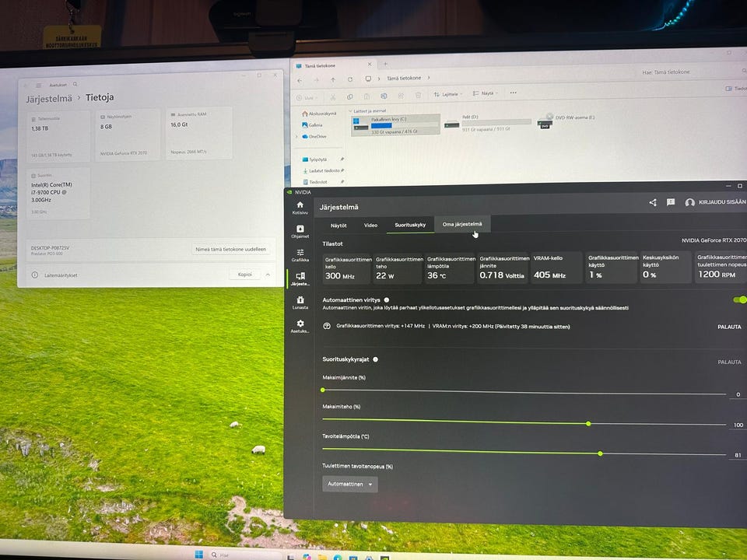Image resolution: width=747 pixels, height=560 pixels.
Task: Click Cut scissors icon in Explorer toolbar
Action: [x=333, y=96]
